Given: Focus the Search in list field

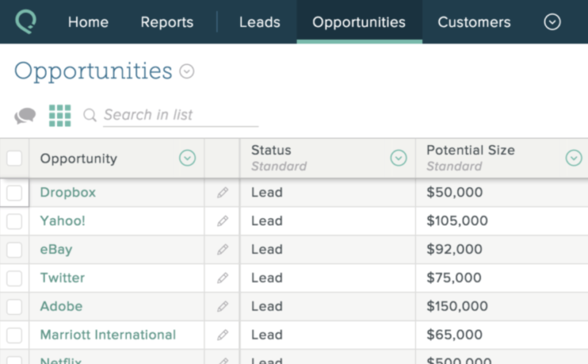Looking at the screenshot, I should click(181, 116).
